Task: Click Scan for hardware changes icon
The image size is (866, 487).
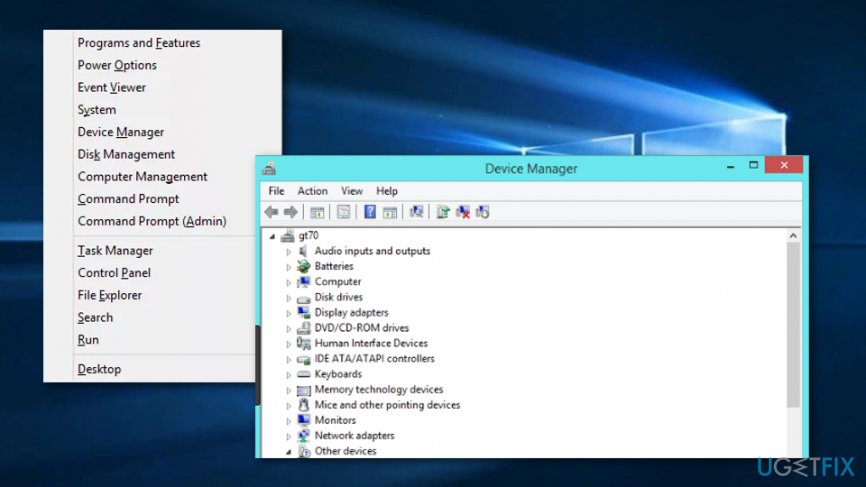Action: point(416,212)
